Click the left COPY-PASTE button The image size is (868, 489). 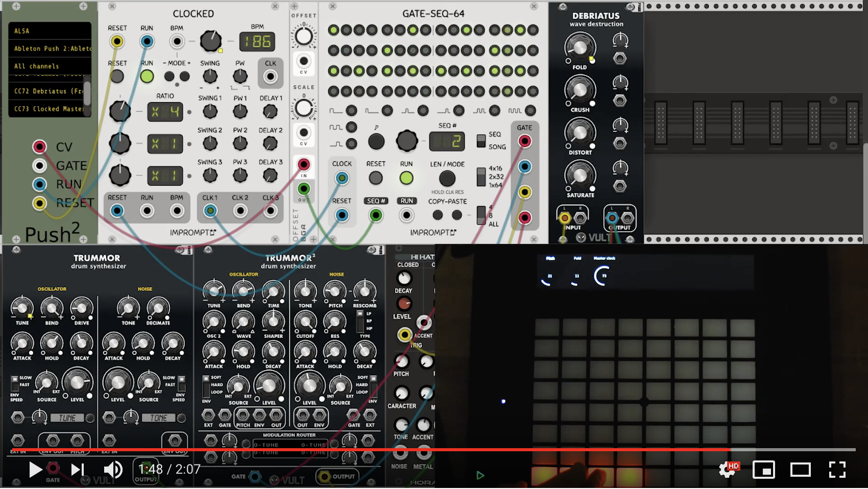pos(438,215)
